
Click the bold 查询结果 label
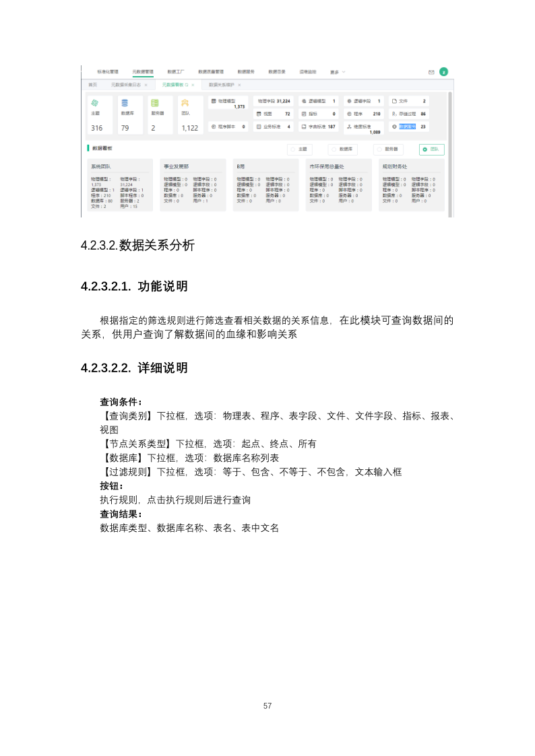pyautogui.click(x=121, y=514)
